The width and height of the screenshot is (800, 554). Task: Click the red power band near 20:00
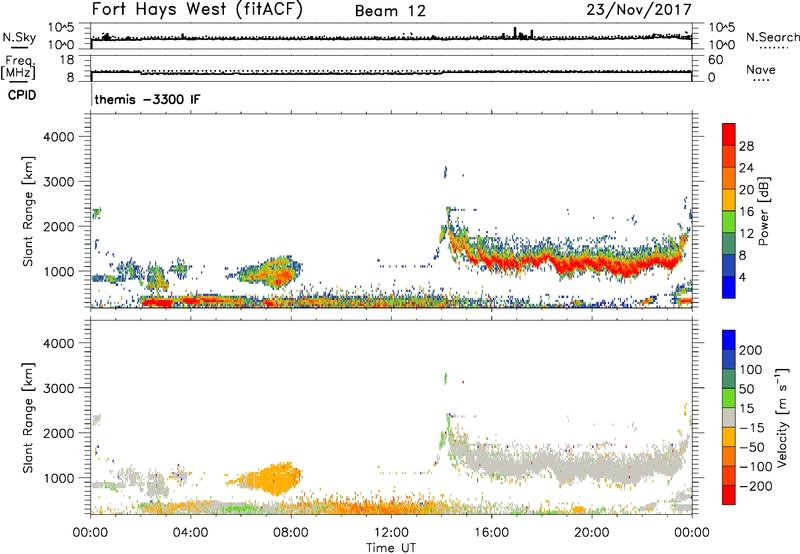[x=592, y=264]
